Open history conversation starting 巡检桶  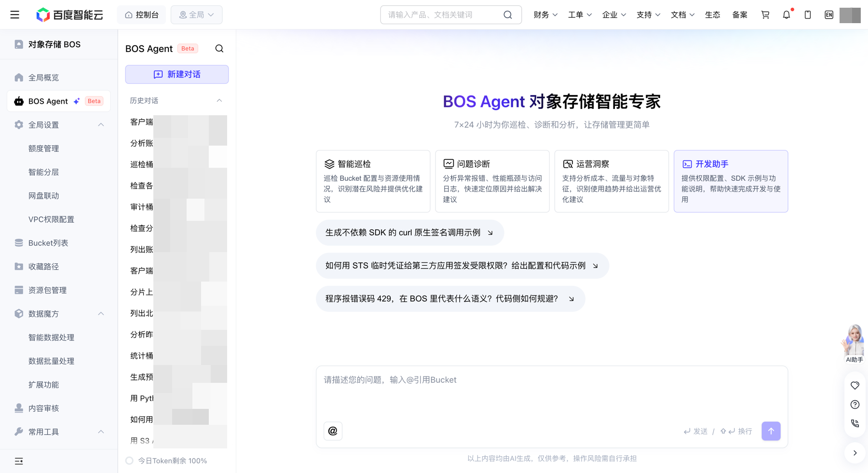click(x=176, y=164)
